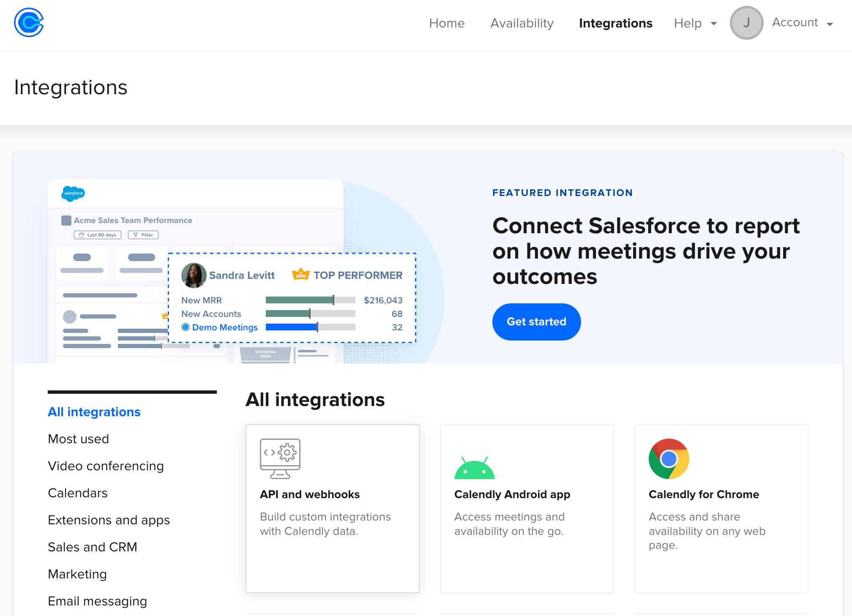The height and width of the screenshot is (616, 852).
Task: Click "Access and share availability on any web page."
Action: [707, 531]
